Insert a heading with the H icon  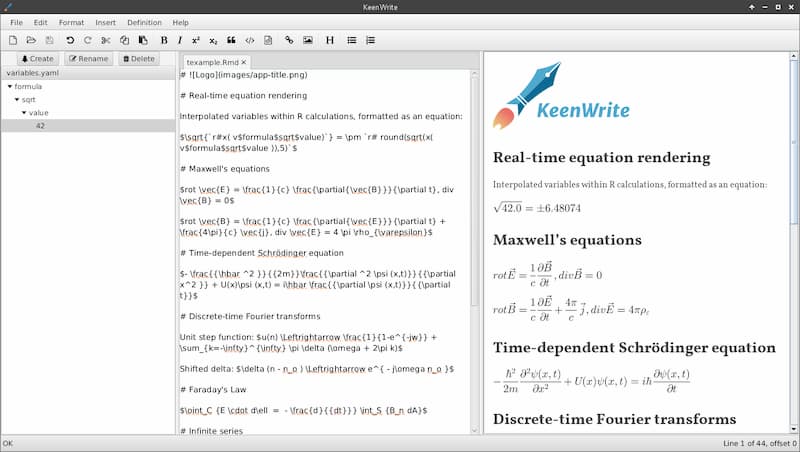click(330, 40)
